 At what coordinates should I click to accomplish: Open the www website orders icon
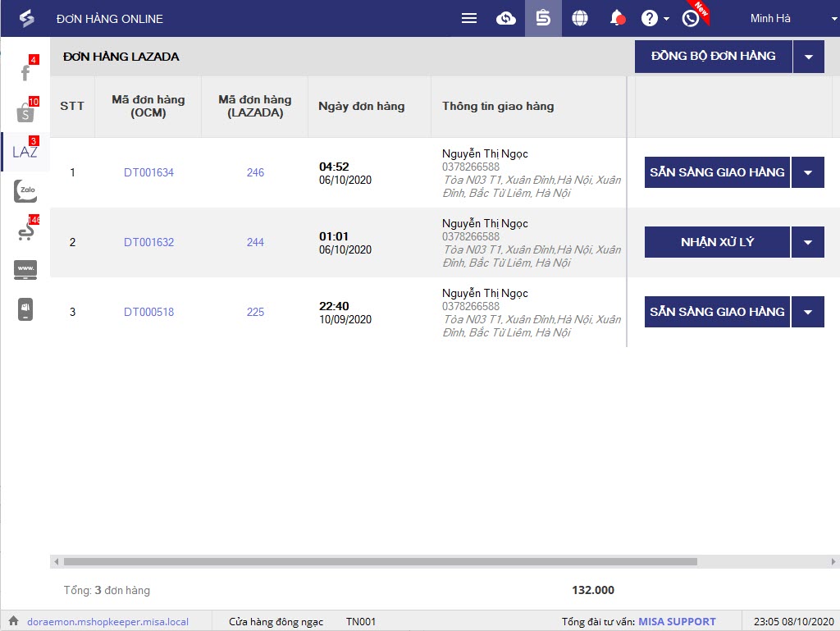[25, 269]
